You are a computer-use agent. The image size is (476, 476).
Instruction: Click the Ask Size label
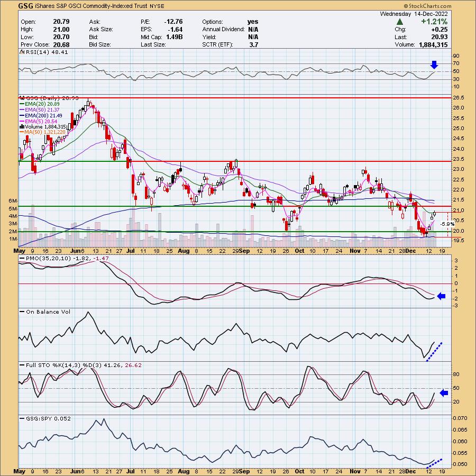(x=101, y=30)
